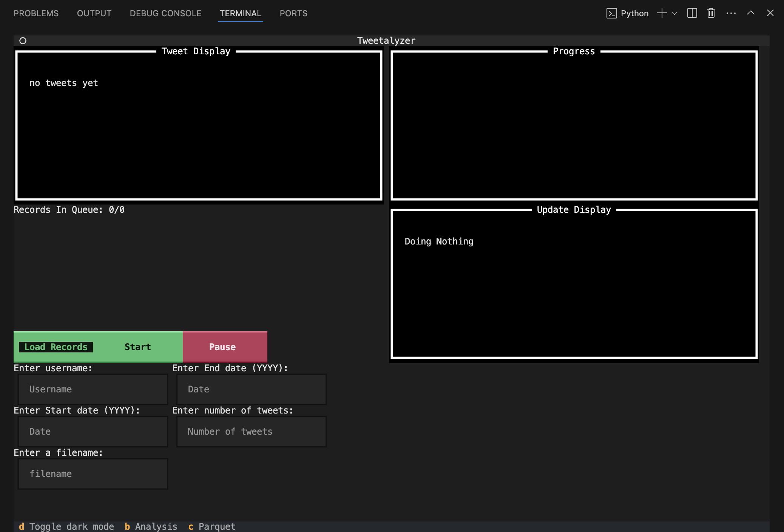Open the terminal more actions ellipsis
The width and height of the screenshot is (784, 532).
coord(731,13)
